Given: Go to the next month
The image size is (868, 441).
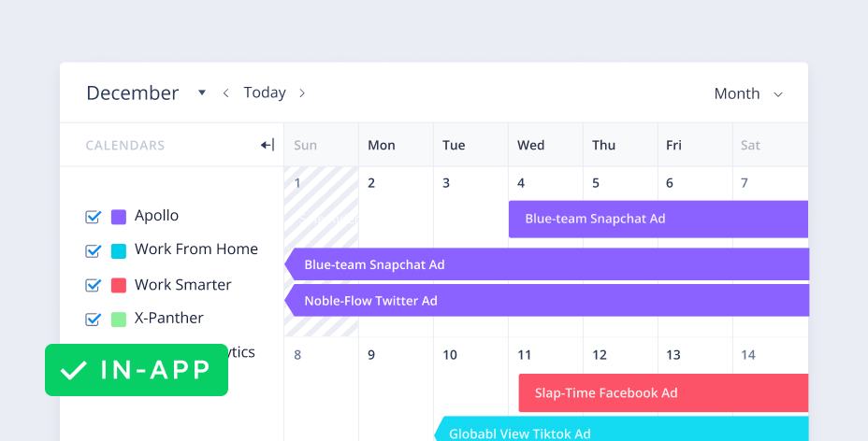Looking at the screenshot, I should 302,92.
